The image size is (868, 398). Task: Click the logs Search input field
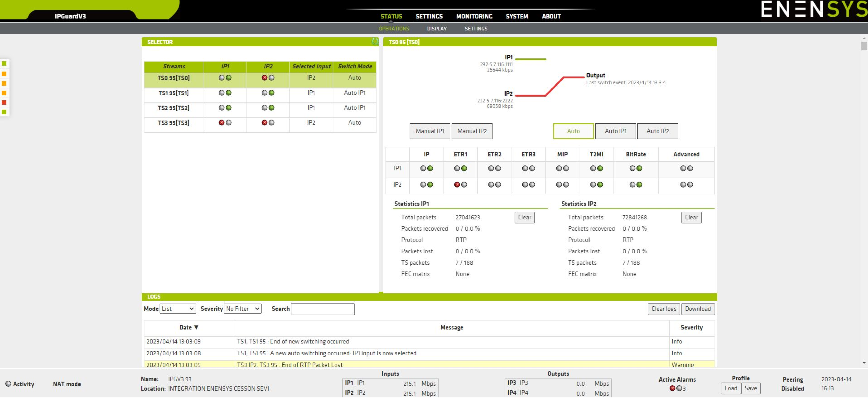tap(322, 309)
